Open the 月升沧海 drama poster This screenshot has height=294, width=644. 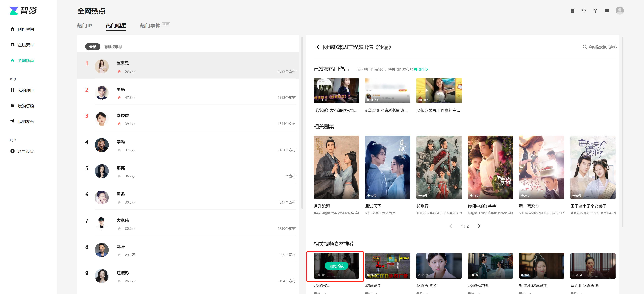tap(336, 167)
